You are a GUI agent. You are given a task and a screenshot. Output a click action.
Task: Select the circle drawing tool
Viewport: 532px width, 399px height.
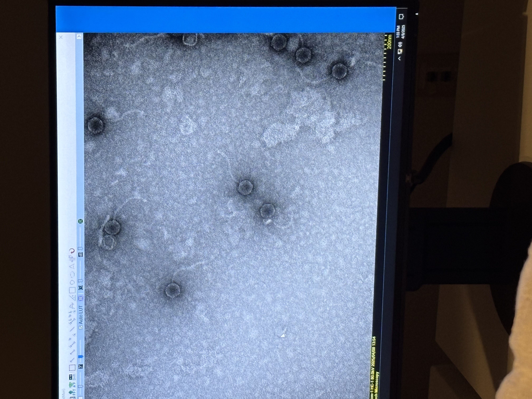[x=72, y=282]
